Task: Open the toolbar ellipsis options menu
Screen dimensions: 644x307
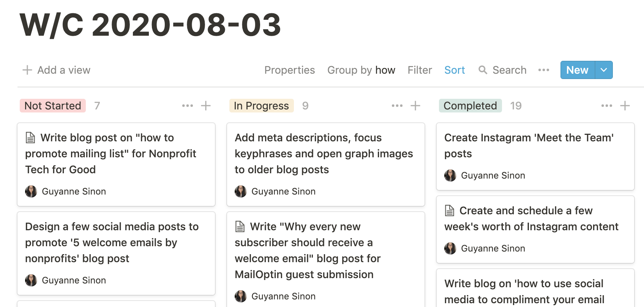Action: (543, 70)
